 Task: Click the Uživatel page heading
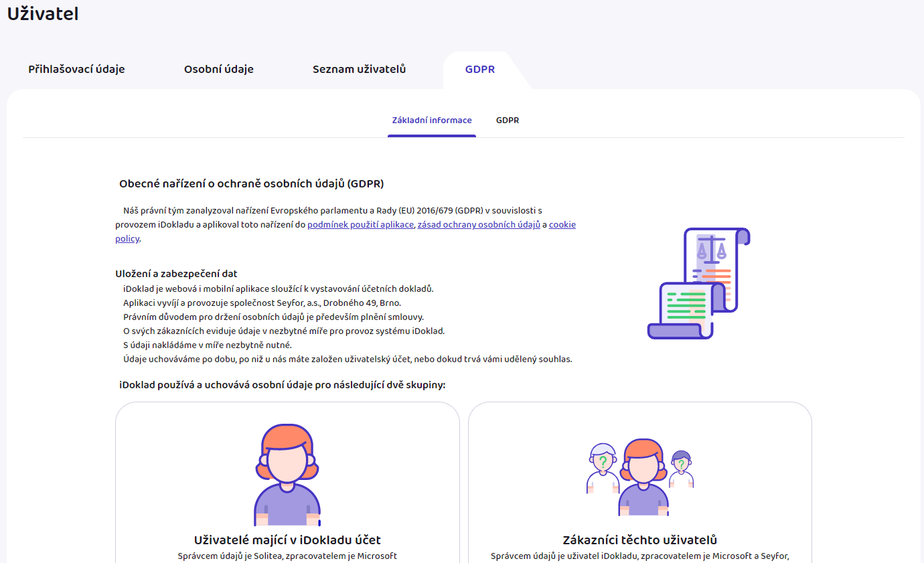43,13
